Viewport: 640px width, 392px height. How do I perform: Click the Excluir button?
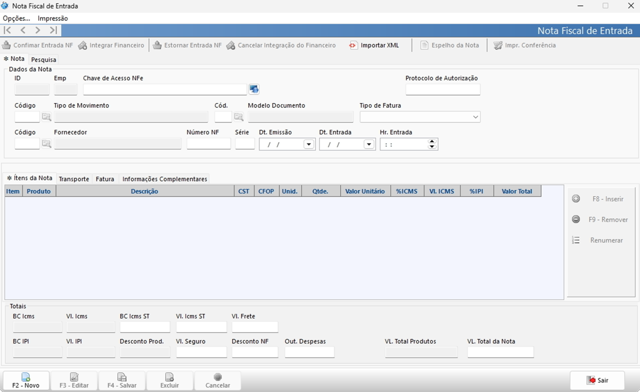[169, 381]
